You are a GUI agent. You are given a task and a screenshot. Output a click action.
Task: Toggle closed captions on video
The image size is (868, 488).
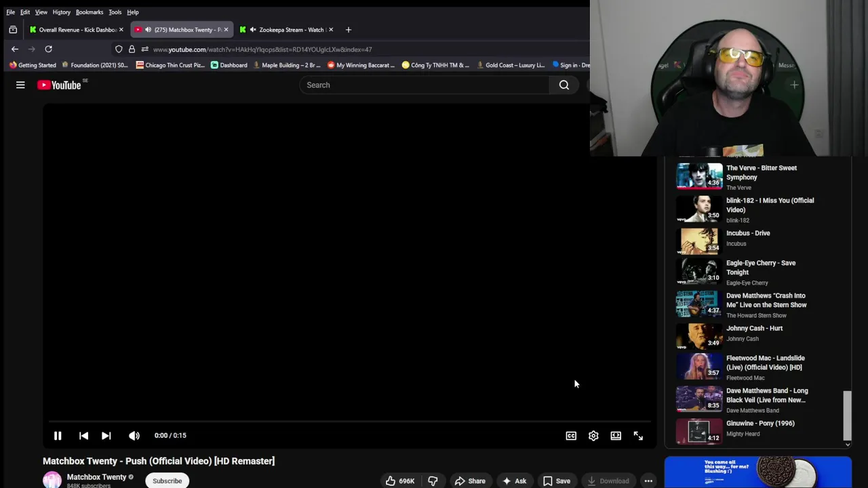571,436
